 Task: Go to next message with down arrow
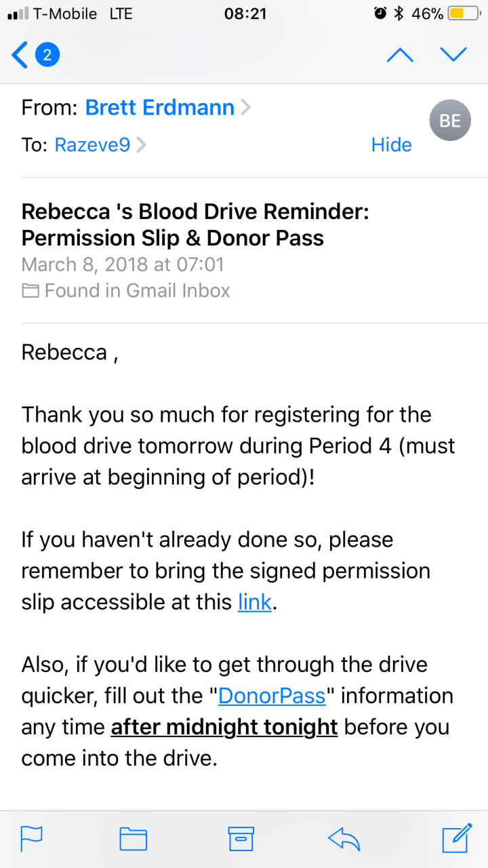pyautogui.click(x=453, y=55)
